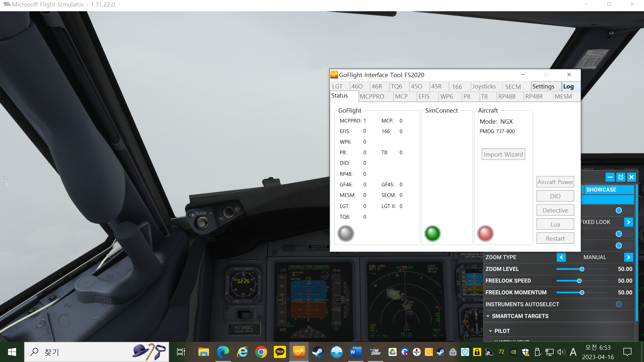The height and width of the screenshot is (362, 644).
Task: Click the Lua button
Action: (x=555, y=224)
